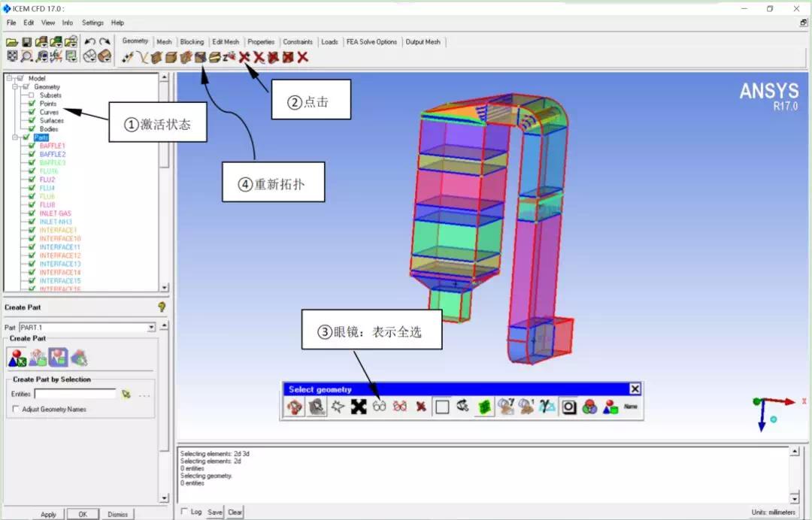This screenshot has height=520, width=812.
Task: Toggle Bodies visibility checkbox
Action: tap(32, 128)
